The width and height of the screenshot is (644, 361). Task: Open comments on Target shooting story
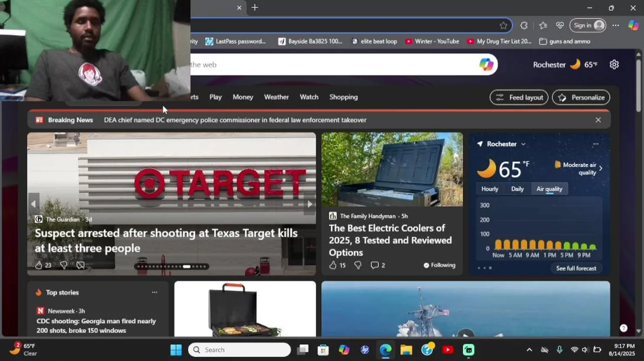80,265
